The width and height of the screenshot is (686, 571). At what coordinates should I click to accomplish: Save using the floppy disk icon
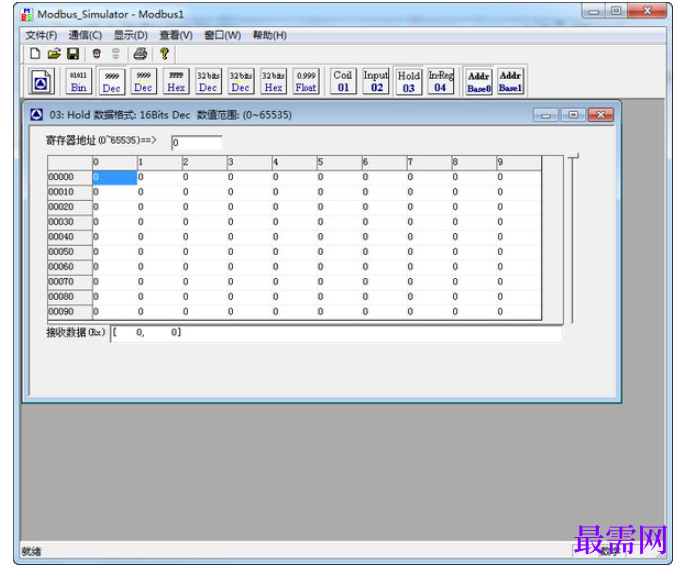tap(73, 54)
